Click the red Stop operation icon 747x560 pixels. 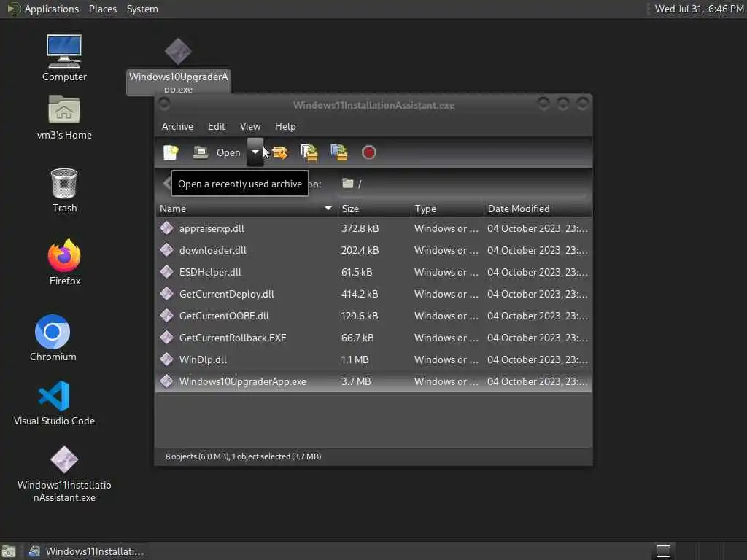point(368,152)
